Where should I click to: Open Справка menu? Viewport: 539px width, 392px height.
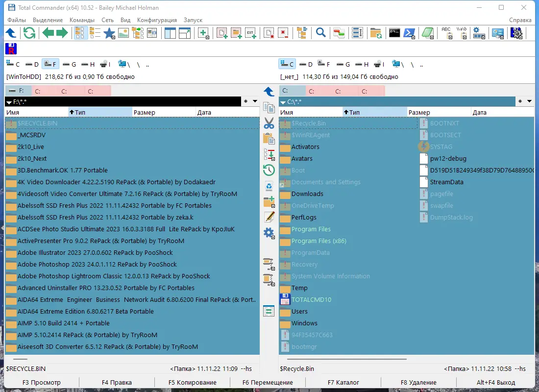(x=520, y=20)
